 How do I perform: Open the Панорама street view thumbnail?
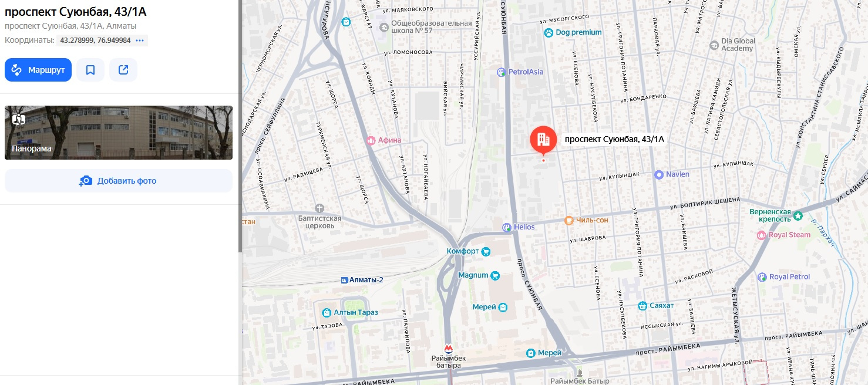coord(119,133)
